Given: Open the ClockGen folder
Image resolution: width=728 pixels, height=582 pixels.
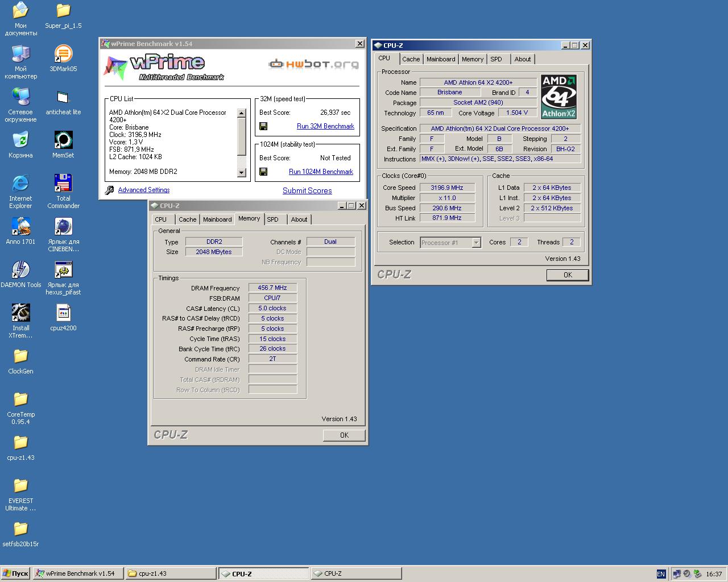Looking at the screenshot, I should (x=20, y=361).
